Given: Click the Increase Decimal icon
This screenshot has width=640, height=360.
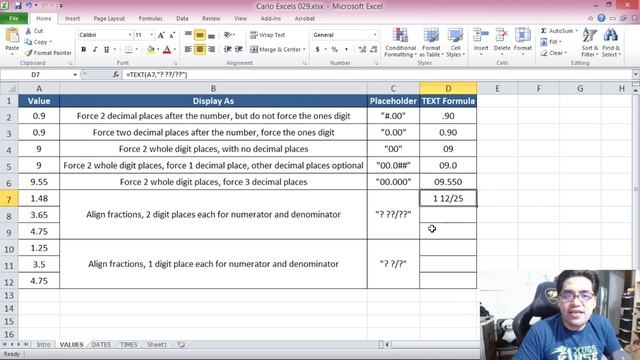Looking at the screenshot, I should [362, 49].
